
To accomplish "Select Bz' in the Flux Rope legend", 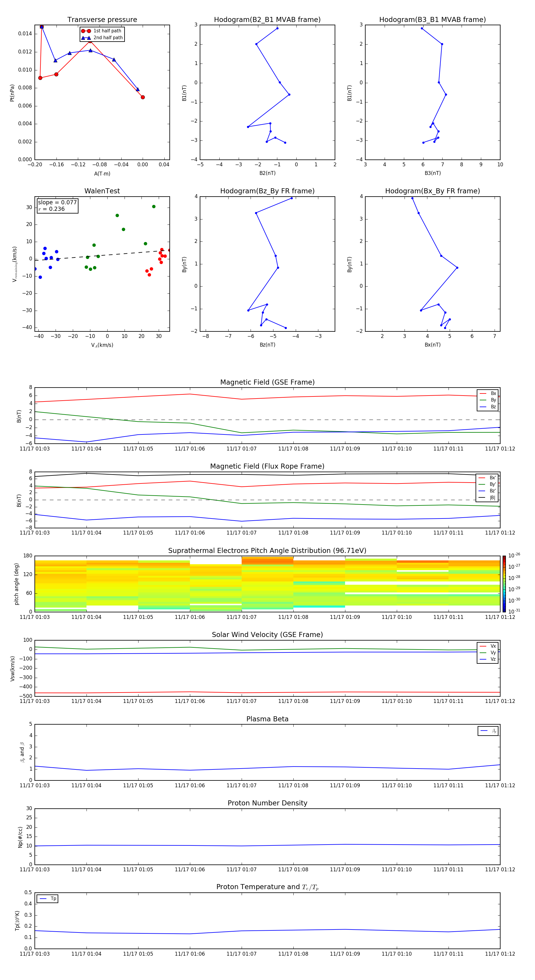I will click(487, 491).
